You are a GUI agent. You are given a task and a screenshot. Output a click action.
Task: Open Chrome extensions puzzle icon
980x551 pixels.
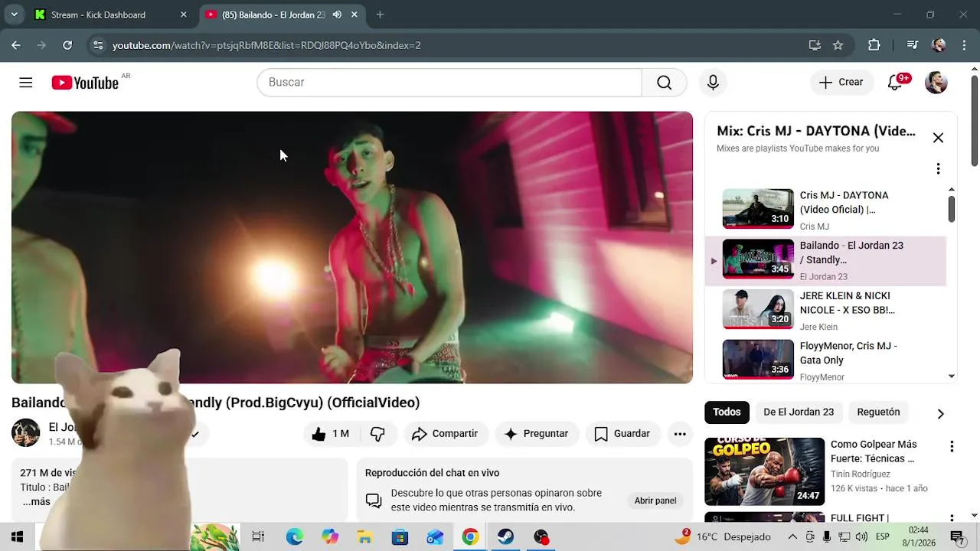[874, 45]
